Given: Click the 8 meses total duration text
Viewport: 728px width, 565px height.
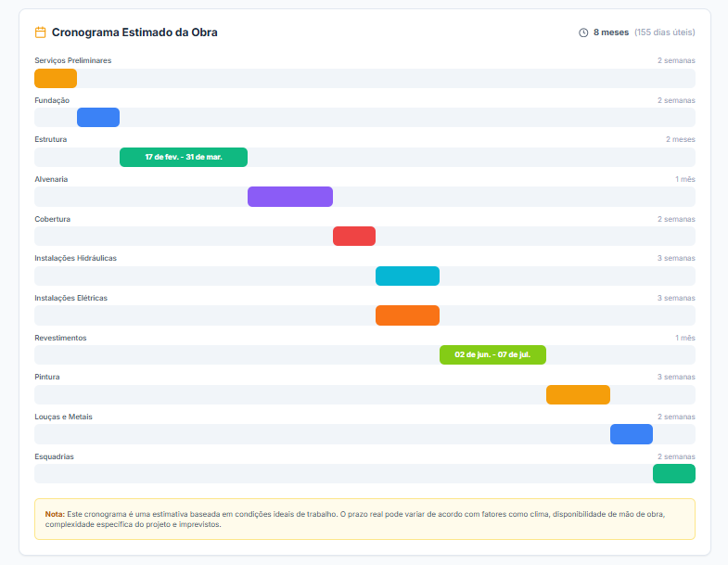Looking at the screenshot, I should (611, 32).
